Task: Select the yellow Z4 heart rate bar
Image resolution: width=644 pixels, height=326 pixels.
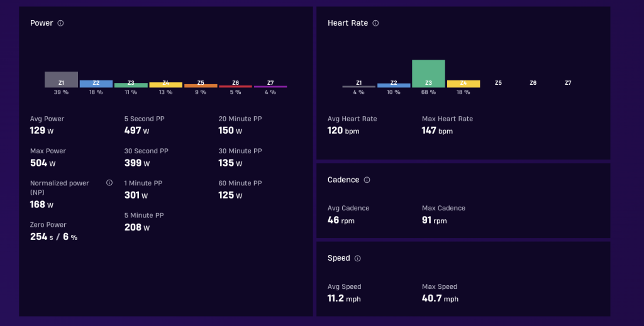Action: [x=464, y=84]
